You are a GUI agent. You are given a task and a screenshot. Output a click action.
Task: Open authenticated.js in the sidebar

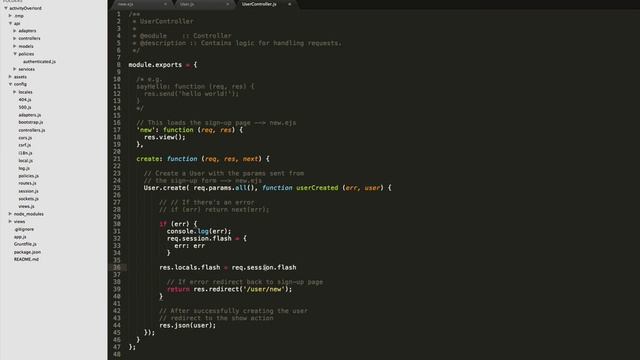tap(39, 62)
